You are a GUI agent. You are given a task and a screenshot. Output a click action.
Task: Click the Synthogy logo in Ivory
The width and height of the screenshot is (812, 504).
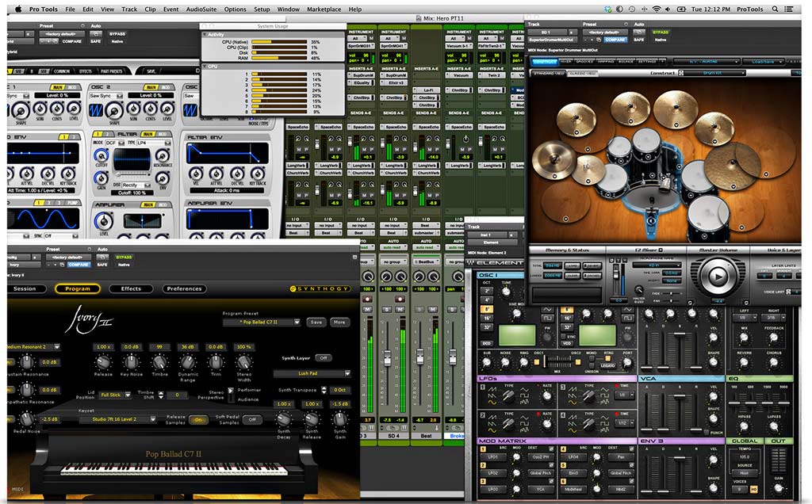(320, 288)
